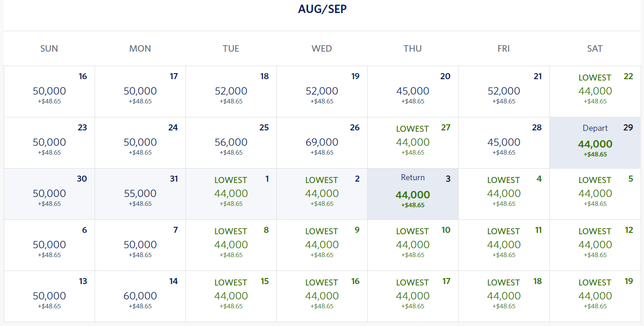Choose Thursday 20 fare of 45,000
This screenshot has height=326, width=644.
413,91
